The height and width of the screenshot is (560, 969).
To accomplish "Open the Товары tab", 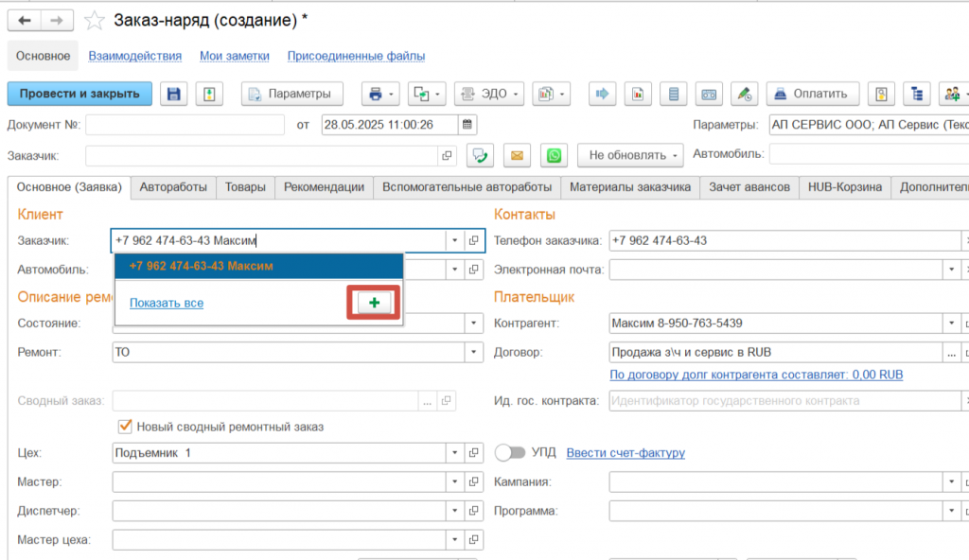I will pyautogui.click(x=245, y=187).
